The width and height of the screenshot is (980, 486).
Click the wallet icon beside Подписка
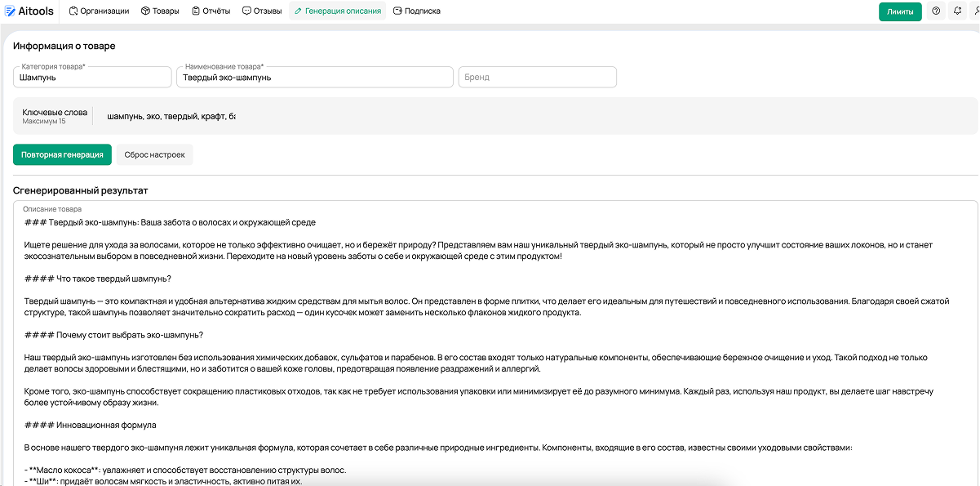click(397, 11)
